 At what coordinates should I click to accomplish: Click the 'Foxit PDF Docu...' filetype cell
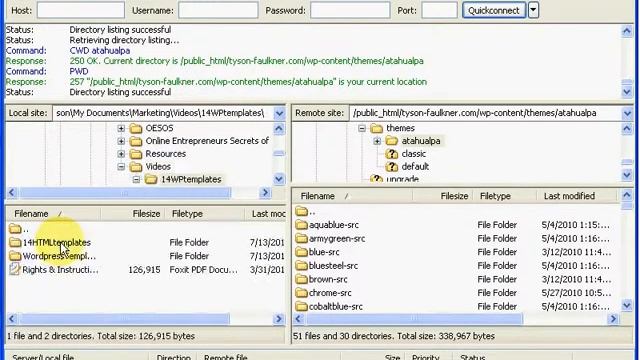click(204, 269)
